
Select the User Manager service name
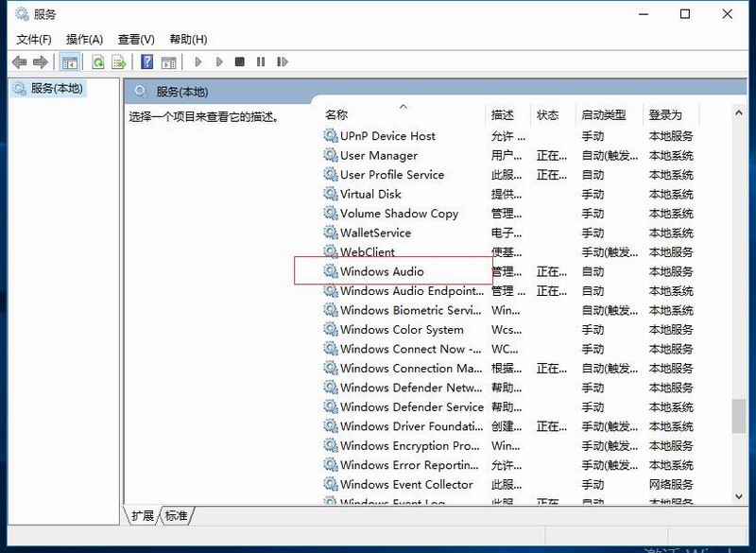(x=379, y=155)
